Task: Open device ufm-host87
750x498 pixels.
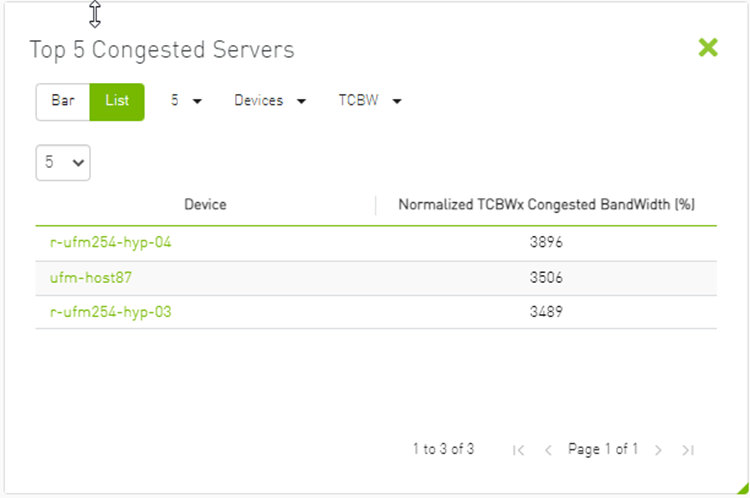Action: tap(91, 278)
